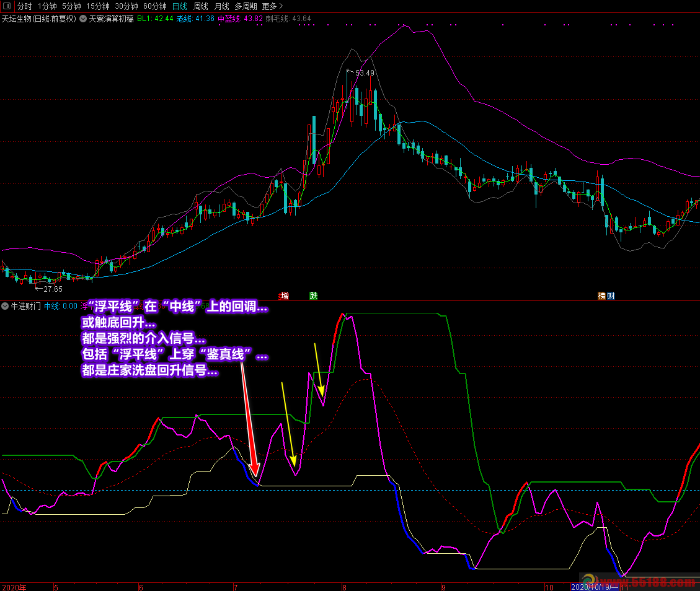Switch to the 60分钟 period

155,6
